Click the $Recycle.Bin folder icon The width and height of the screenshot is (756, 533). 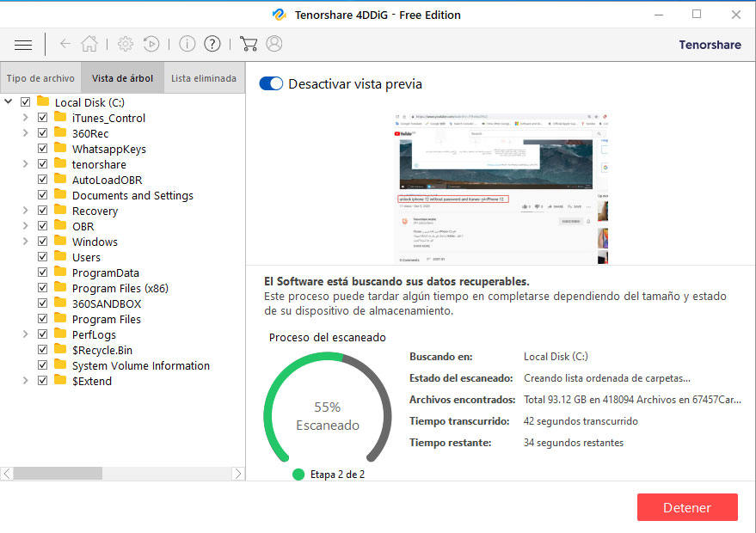pyautogui.click(x=60, y=349)
